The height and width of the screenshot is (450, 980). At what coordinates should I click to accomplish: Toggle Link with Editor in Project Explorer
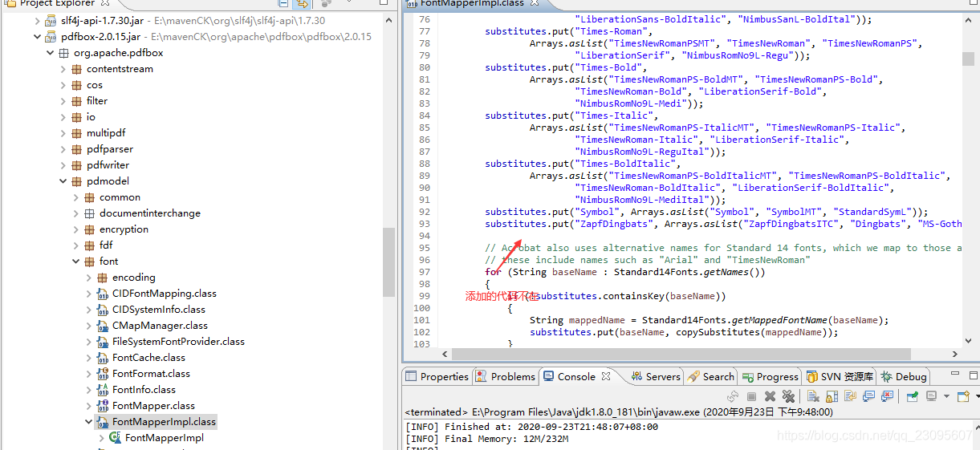click(x=302, y=3)
